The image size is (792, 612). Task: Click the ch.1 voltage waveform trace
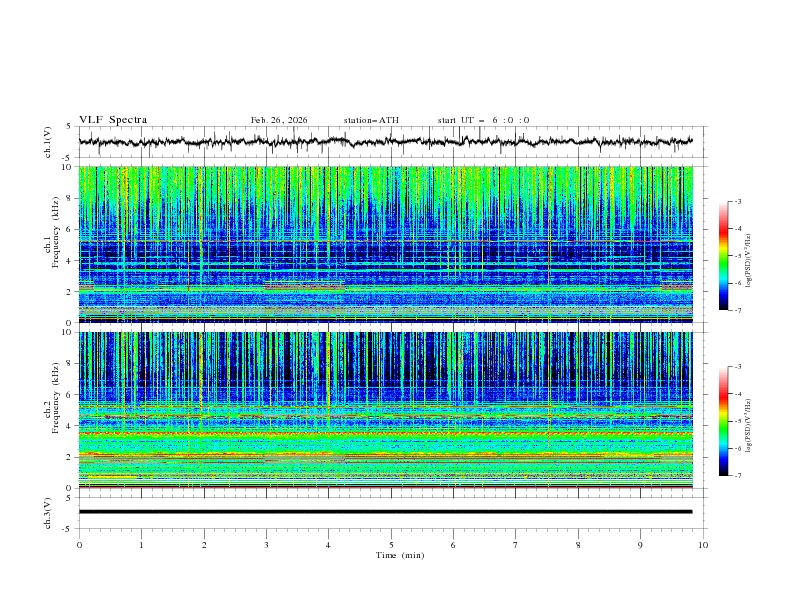[x=385, y=141]
